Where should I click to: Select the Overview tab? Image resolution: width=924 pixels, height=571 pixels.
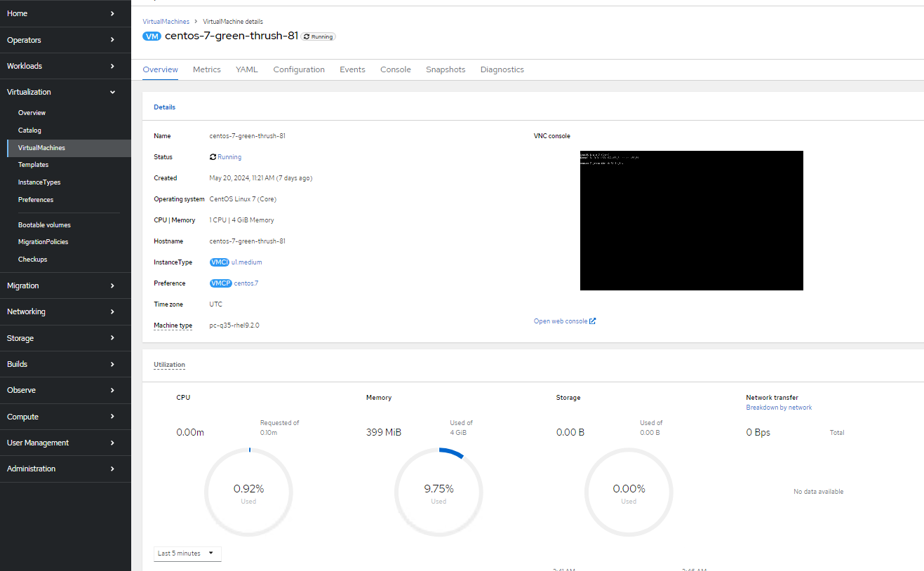click(x=160, y=69)
